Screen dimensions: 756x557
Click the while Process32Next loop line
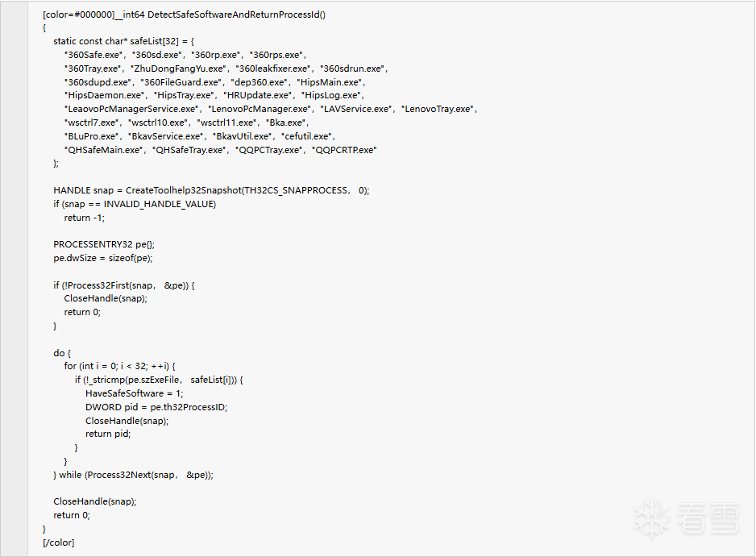click(135, 475)
